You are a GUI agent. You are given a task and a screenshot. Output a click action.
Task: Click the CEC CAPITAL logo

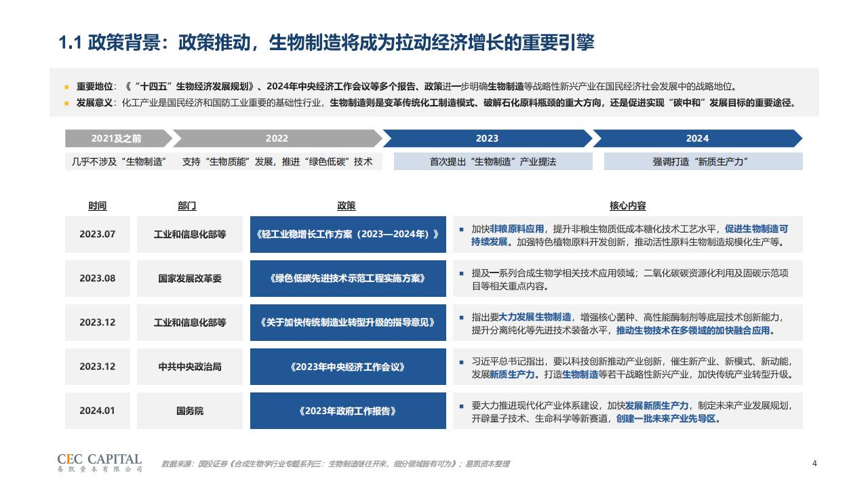[x=100, y=463]
